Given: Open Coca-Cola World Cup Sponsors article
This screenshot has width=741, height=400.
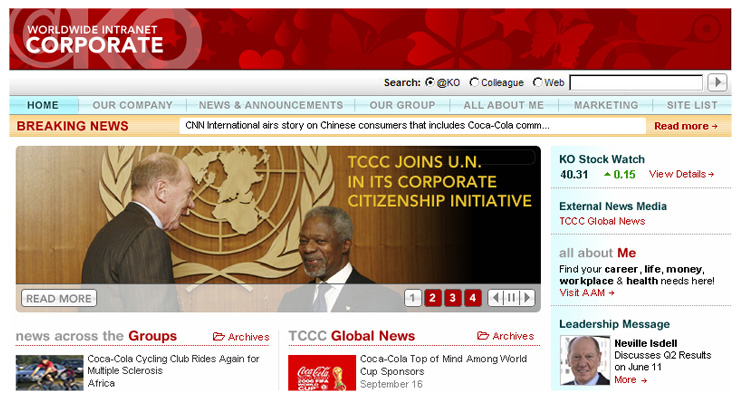Looking at the screenshot, I should pyautogui.click(x=443, y=365).
